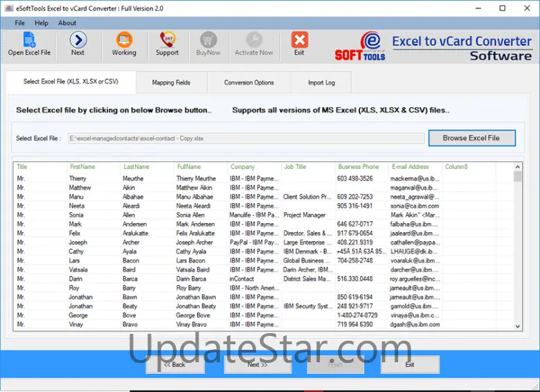Select the Thierry Meurthe full name cell
The height and width of the screenshot is (392, 540).
pos(196,179)
